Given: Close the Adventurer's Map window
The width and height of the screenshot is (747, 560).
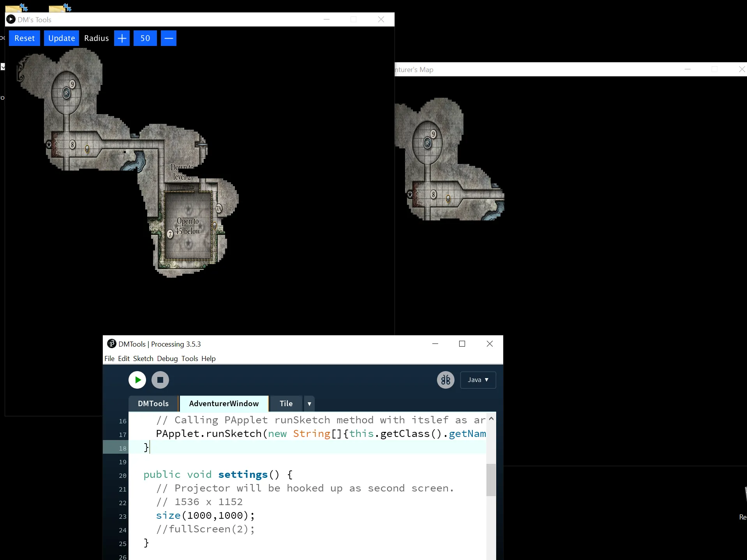Looking at the screenshot, I should pyautogui.click(x=742, y=69).
